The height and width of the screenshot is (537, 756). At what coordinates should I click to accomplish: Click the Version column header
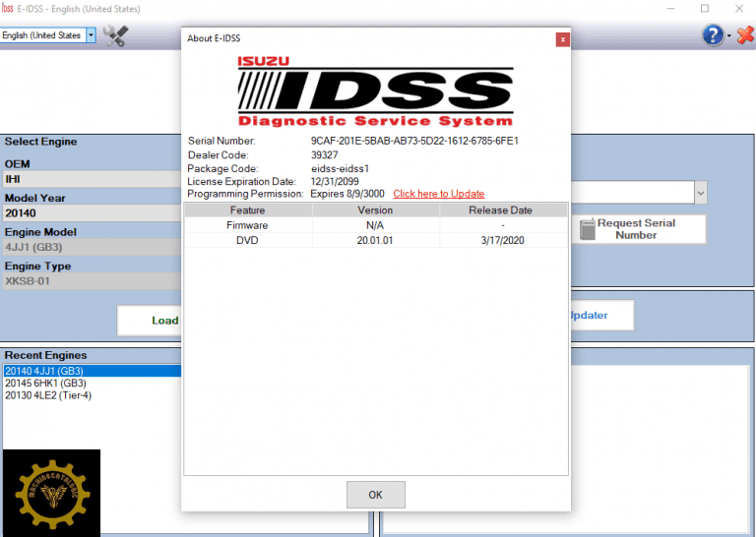pos(375,210)
